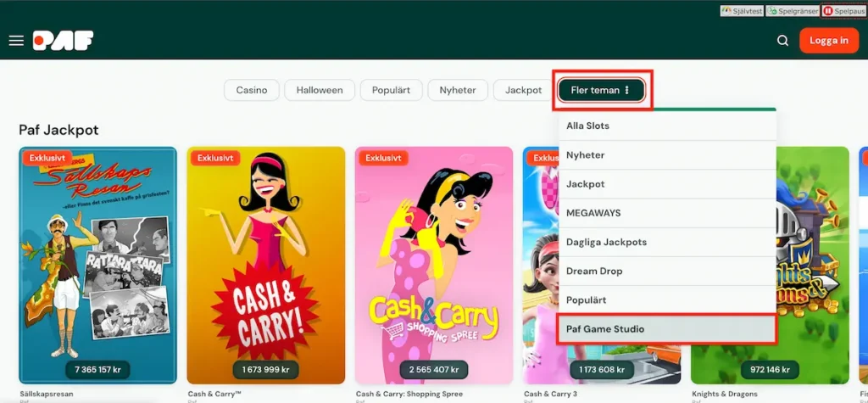The width and height of the screenshot is (868, 403).
Task: Click the Logga in button
Action: click(x=829, y=41)
